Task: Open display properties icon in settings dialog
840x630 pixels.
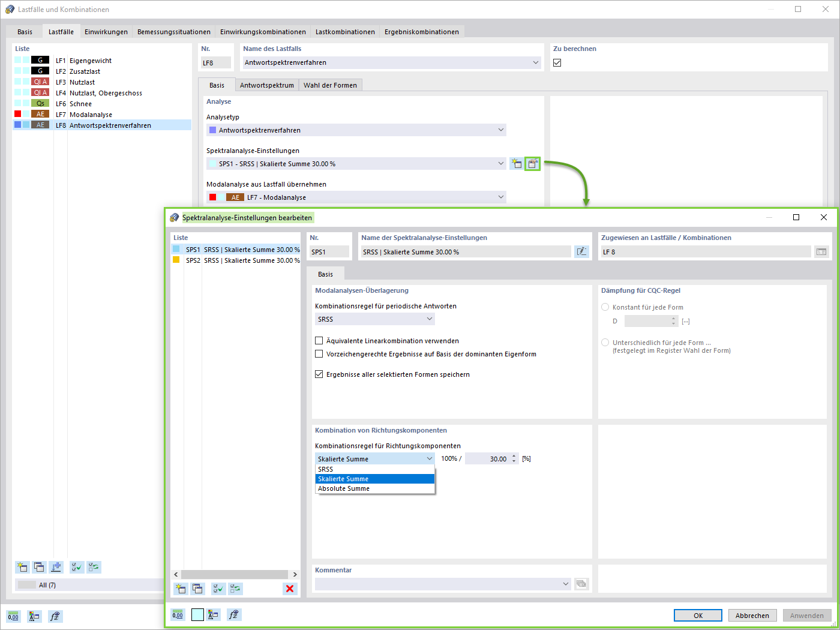Action: [x=213, y=615]
